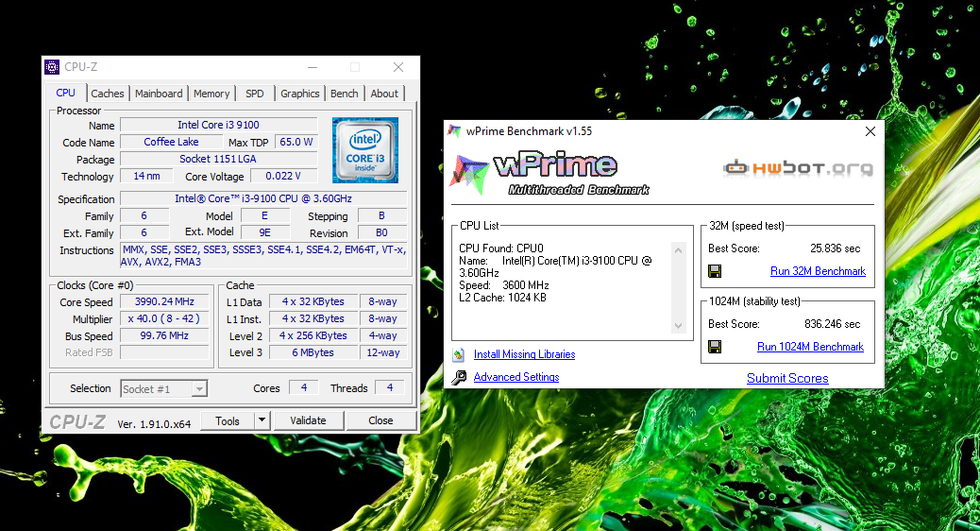Click the L2 Cache: 1024 KB line
The height and width of the screenshot is (531, 980).
coord(502,298)
